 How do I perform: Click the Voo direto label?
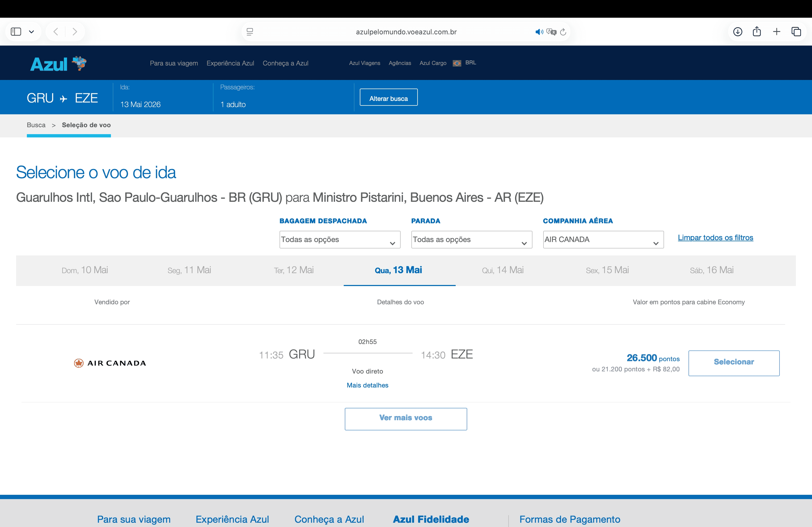click(x=367, y=371)
